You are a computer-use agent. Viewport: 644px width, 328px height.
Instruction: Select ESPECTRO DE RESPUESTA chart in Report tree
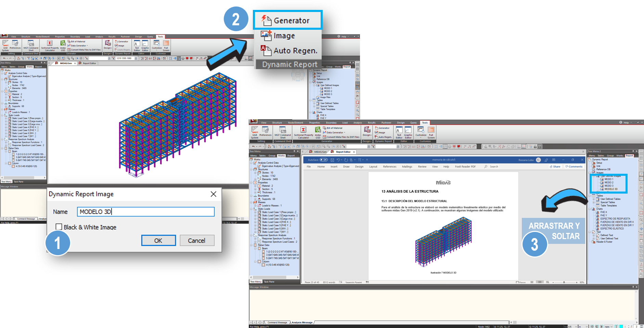(615, 219)
